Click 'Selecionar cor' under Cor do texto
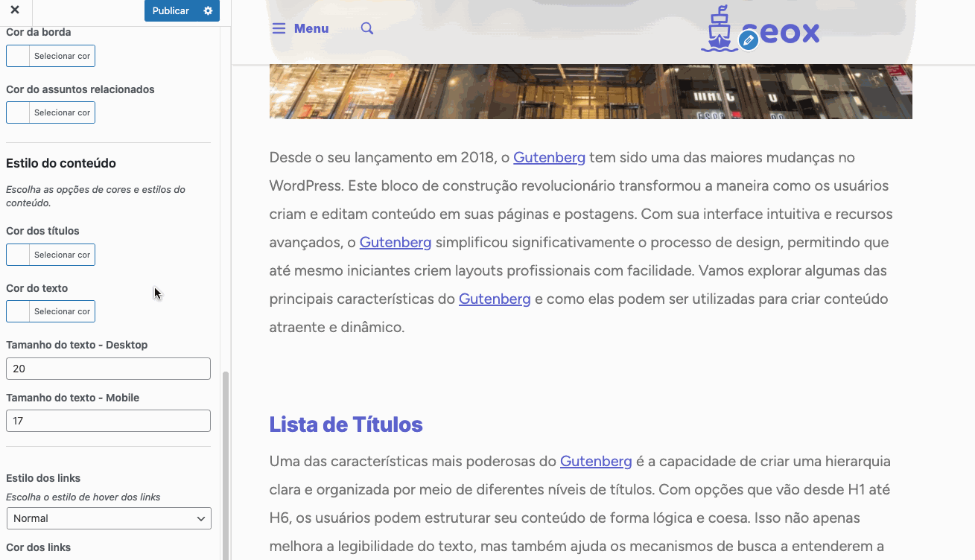Viewport: 975px width, 560px height. point(62,311)
